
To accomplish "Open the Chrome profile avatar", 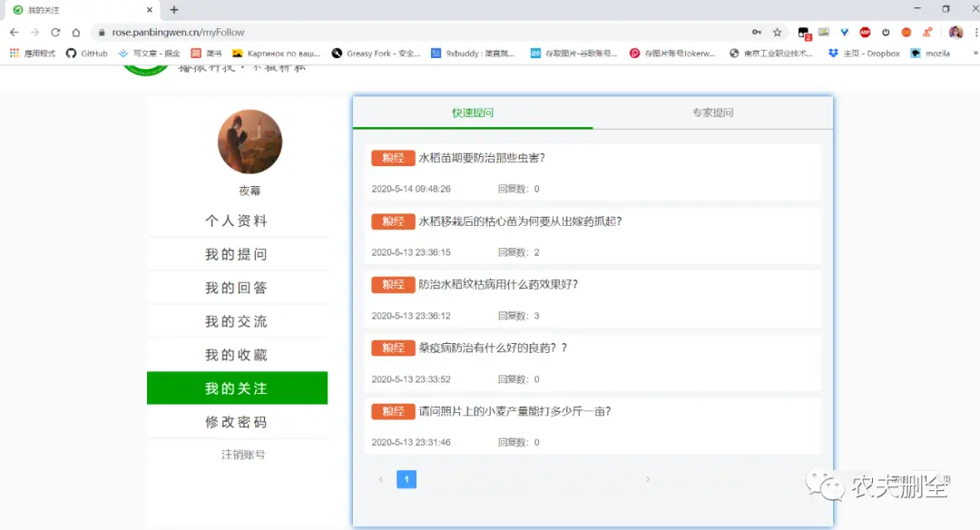I will point(955,32).
